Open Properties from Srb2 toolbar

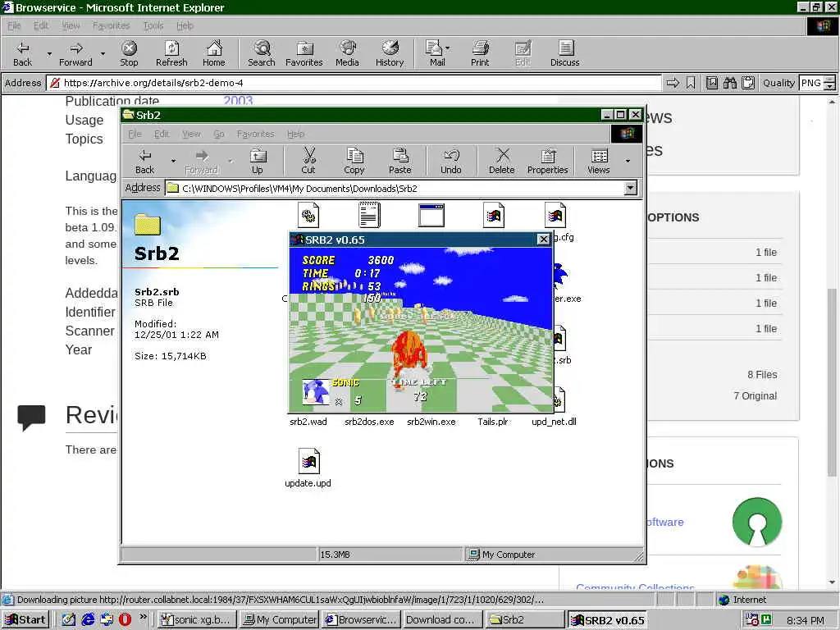[x=547, y=162]
